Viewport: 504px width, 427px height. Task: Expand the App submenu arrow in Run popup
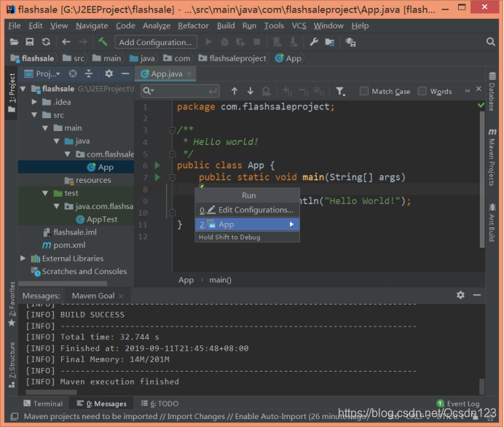pos(291,224)
